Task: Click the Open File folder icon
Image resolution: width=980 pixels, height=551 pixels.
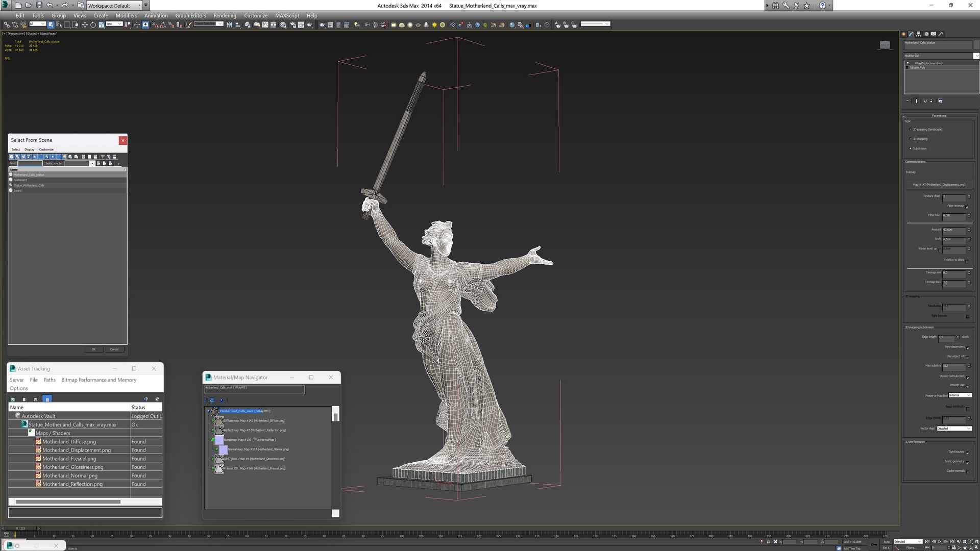Action: 29,5
